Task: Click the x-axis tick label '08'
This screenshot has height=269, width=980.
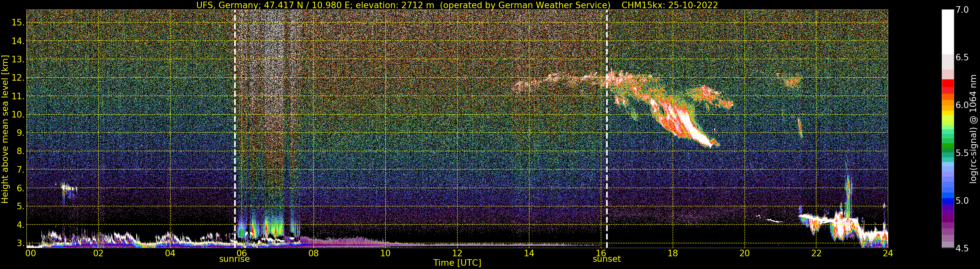Action: 313,253
